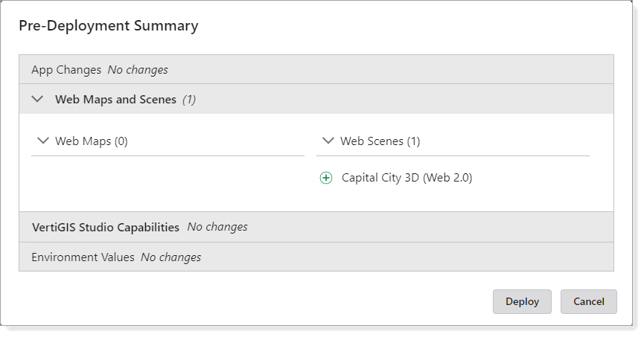Viewport: 644px width, 337px height.
Task: Collapse the Web Maps subsection chevron
Action: (x=42, y=141)
